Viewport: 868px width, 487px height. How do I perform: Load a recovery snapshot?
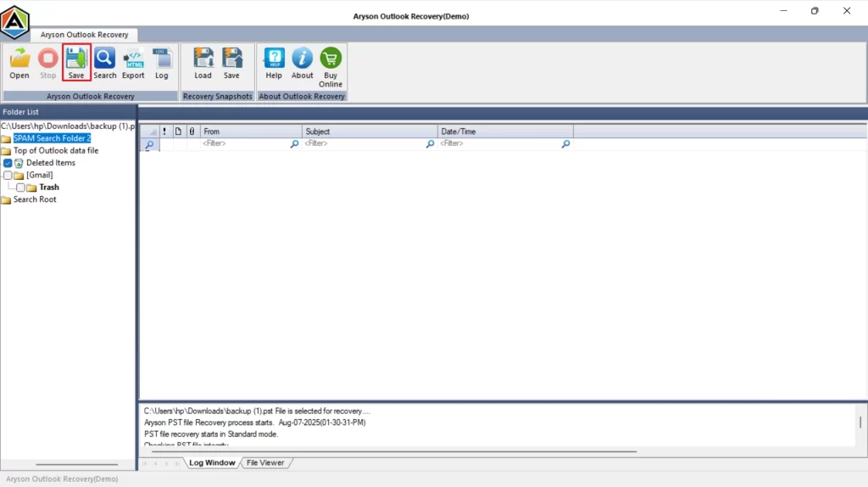pyautogui.click(x=203, y=63)
